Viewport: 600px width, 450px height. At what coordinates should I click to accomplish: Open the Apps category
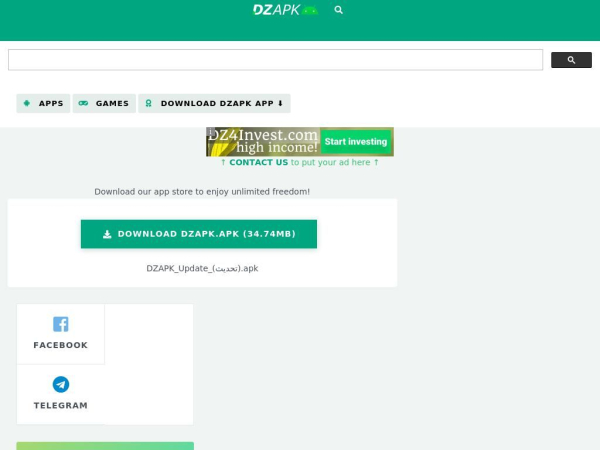(43, 103)
